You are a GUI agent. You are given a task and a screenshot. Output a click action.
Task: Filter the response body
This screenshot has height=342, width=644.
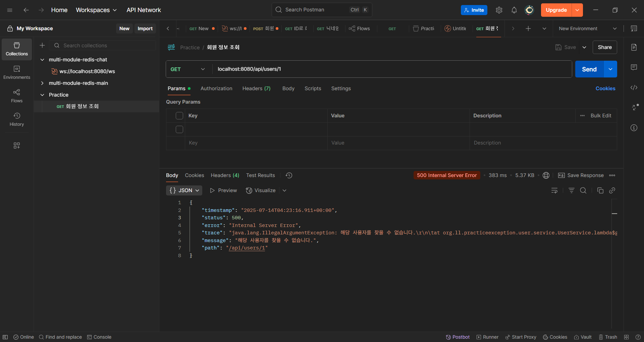[572, 190]
